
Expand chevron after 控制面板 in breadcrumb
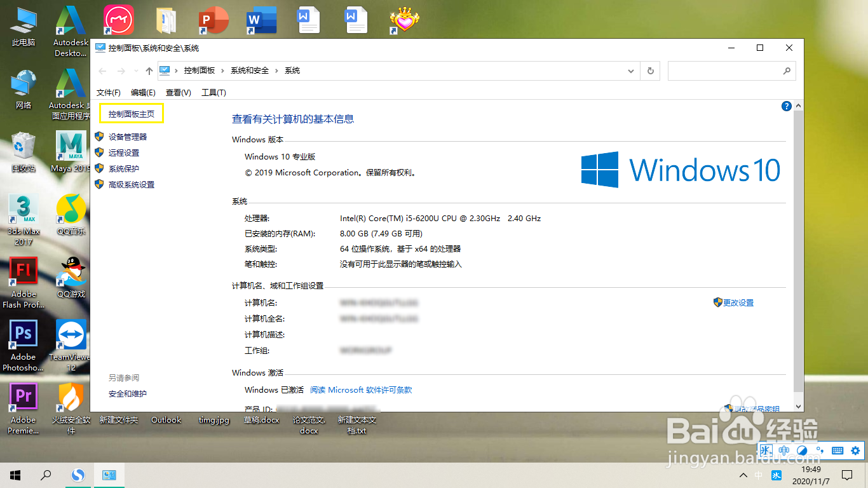[223, 71]
